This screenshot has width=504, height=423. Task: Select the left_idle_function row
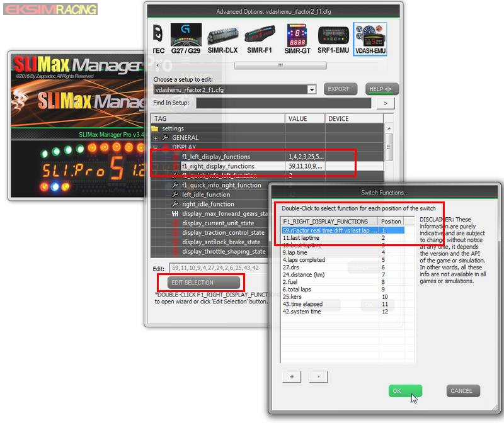point(210,195)
